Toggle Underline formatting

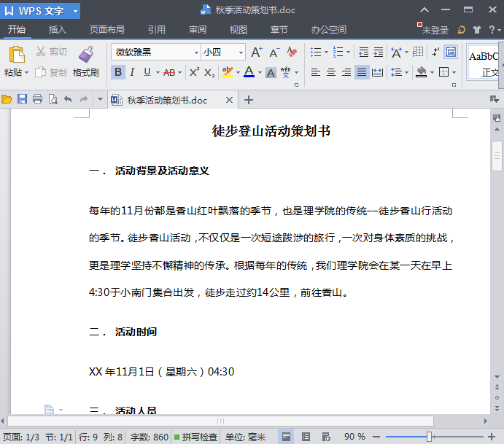(x=147, y=72)
